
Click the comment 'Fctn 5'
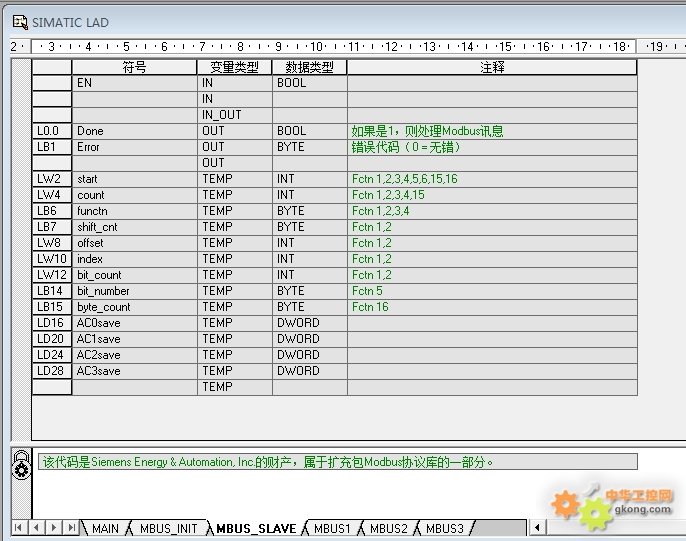(367, 291)
